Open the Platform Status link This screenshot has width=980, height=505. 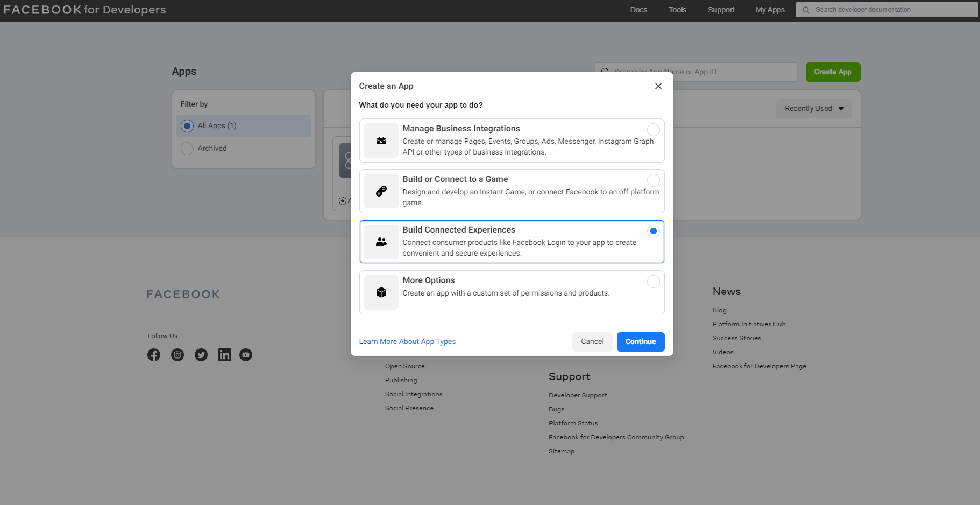(573, 423)
